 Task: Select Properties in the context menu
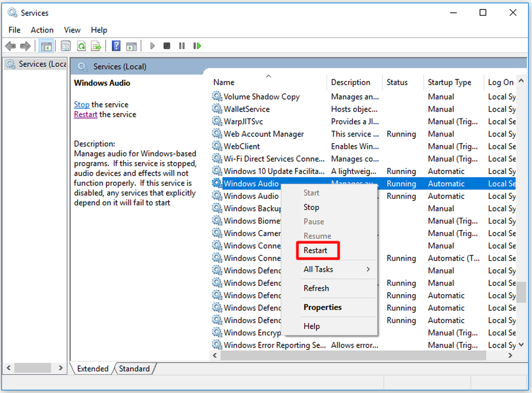click(323, 307)
